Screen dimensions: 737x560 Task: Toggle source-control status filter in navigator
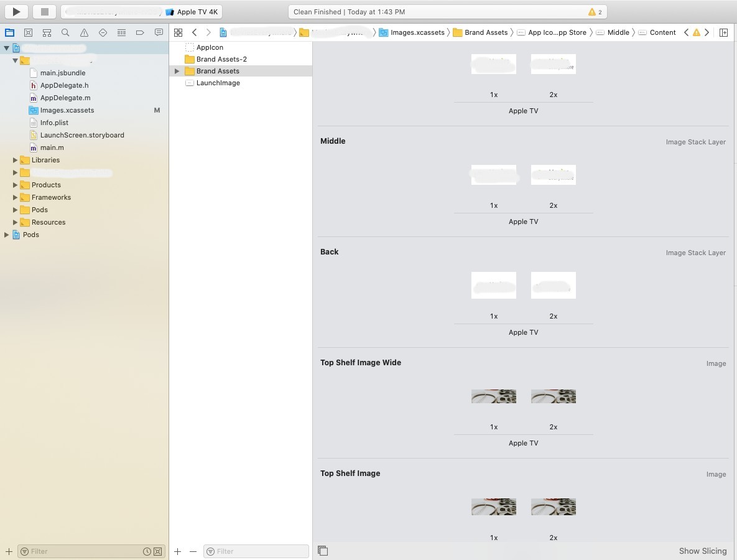[x=158, y=551]
